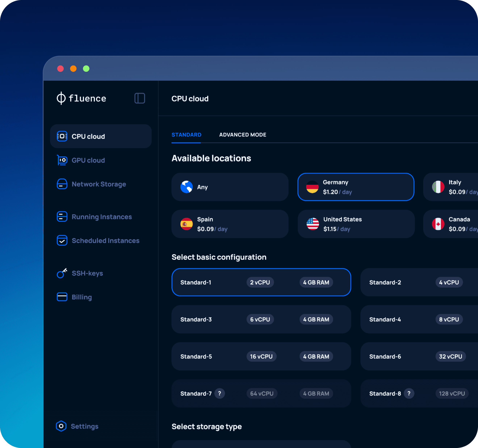The image size is (478, 448).
Task: Click the Running Instances server icon
Action: point(62,216)
